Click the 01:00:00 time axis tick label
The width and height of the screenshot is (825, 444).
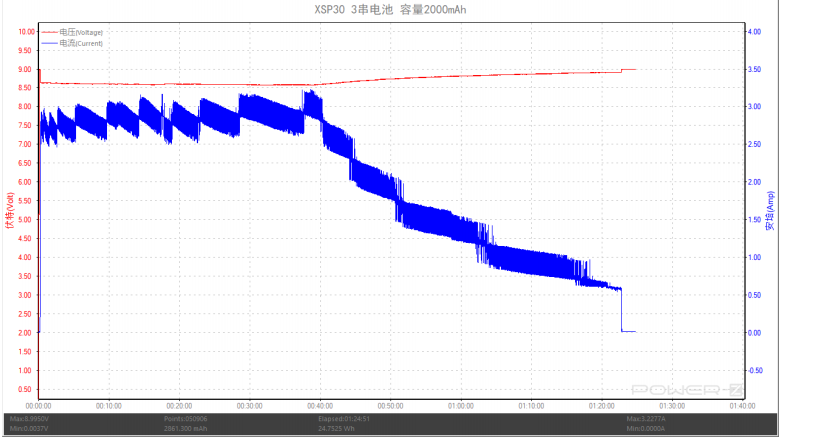pos(461,406)
